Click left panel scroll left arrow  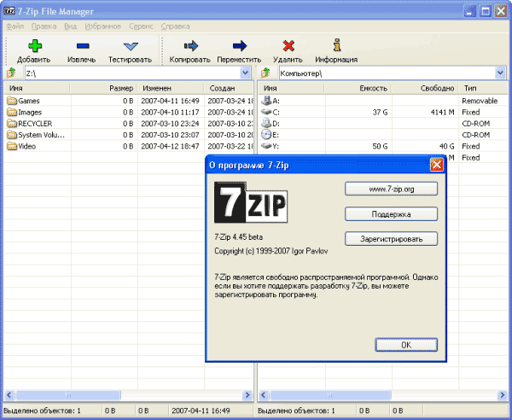pyautogui.click(x=9, y=395)
